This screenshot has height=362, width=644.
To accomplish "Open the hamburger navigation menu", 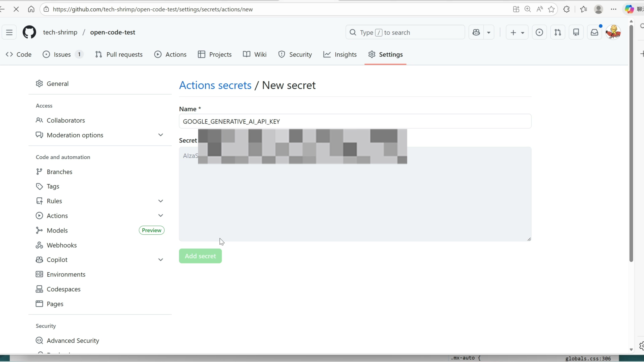I will click(x=9, y=32).
